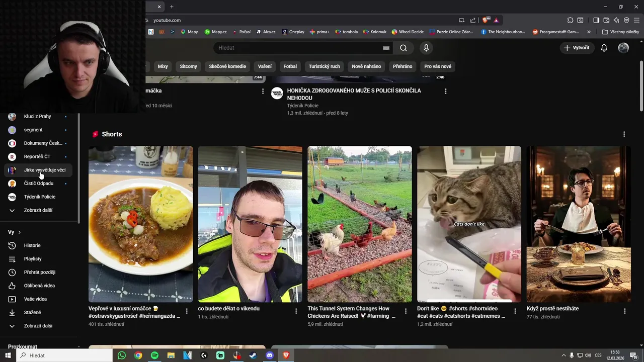Open the Kluci z Prahy subscription
Image resolution: width=644 pixels, height=362 pixels.
39,116
